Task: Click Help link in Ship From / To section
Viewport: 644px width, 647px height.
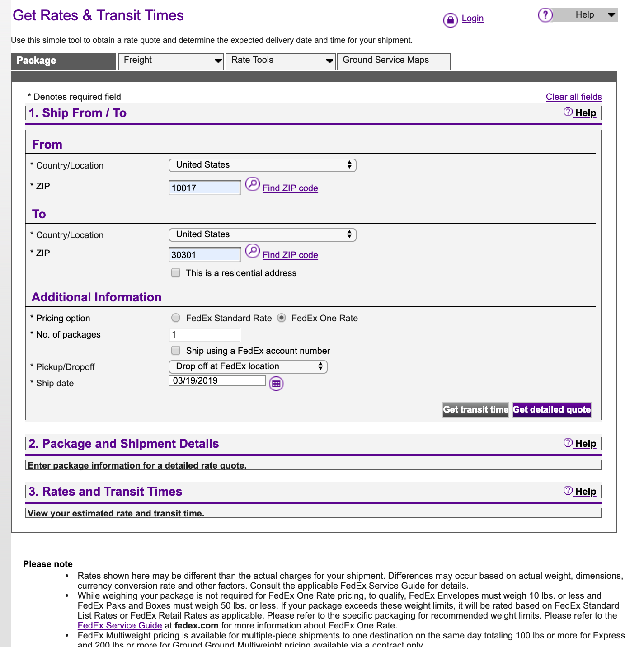Action: (586, 113)
